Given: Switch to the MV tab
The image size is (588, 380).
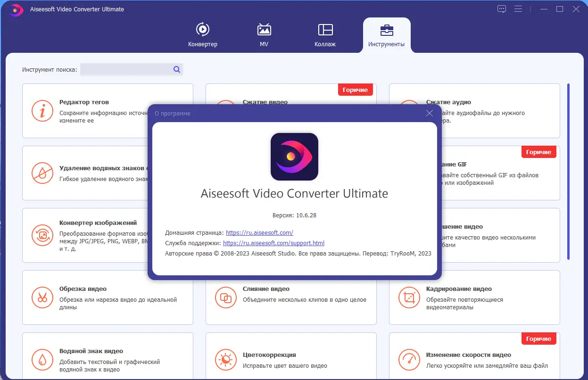Looking at the screenshot, I should click(x=264, y=34).
